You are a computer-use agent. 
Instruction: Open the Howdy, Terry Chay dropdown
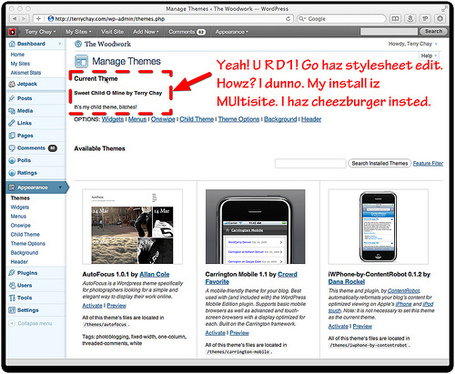pyautogui.click(x=413, y=44)
